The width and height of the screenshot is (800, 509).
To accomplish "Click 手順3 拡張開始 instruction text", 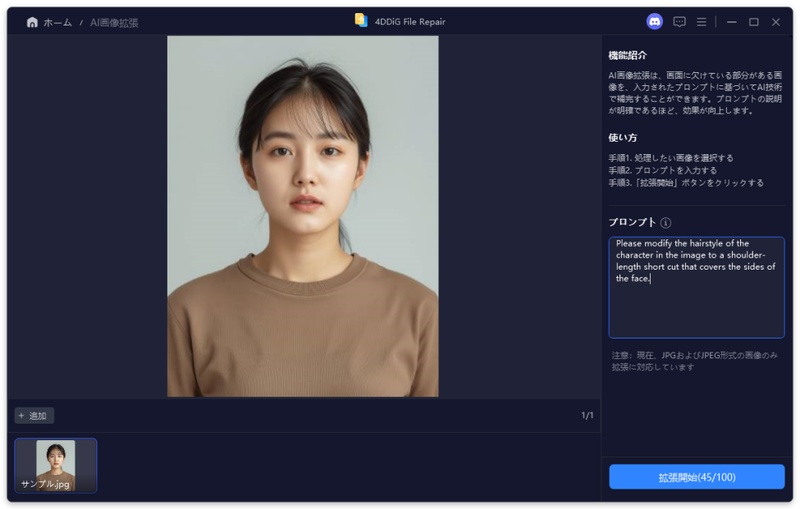I will click(x=686, y=183).
